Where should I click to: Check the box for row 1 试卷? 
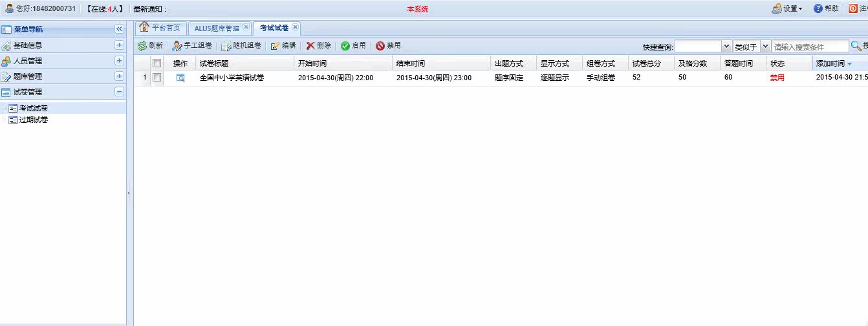[x=157, y=78]
